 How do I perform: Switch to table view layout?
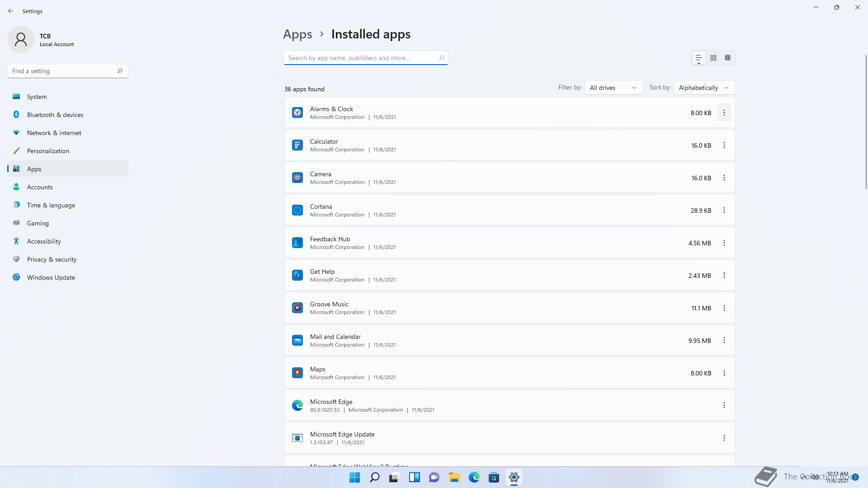click(728, 58)
